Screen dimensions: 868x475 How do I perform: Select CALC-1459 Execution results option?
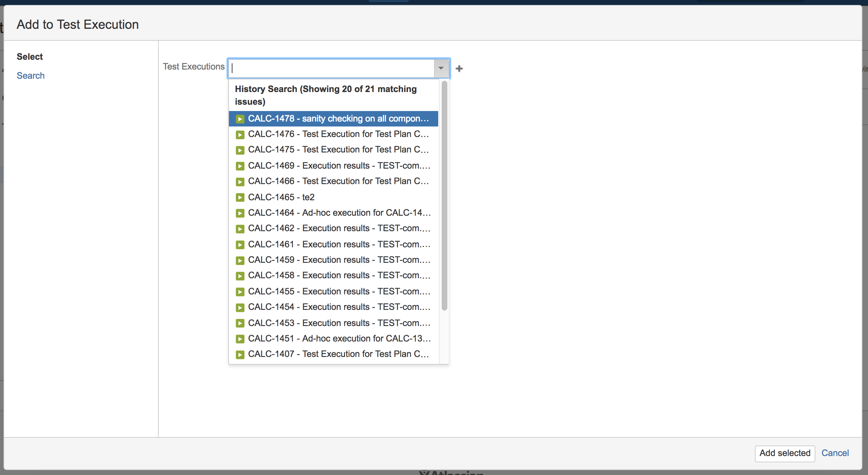[x=334, y=260]
